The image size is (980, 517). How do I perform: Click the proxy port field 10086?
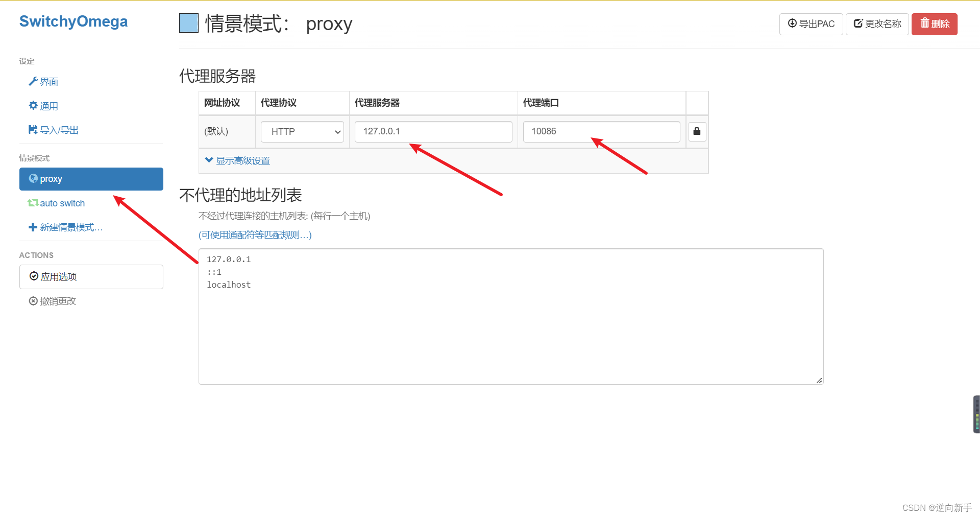pos(602,132)
